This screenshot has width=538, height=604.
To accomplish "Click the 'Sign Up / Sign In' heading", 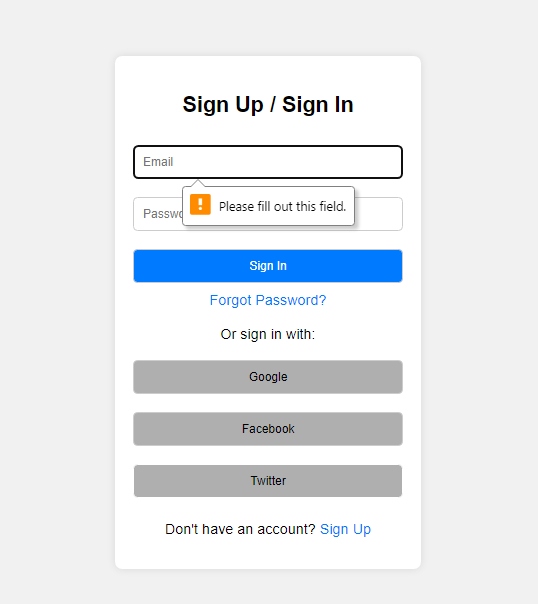I will [x=268, y=104].
